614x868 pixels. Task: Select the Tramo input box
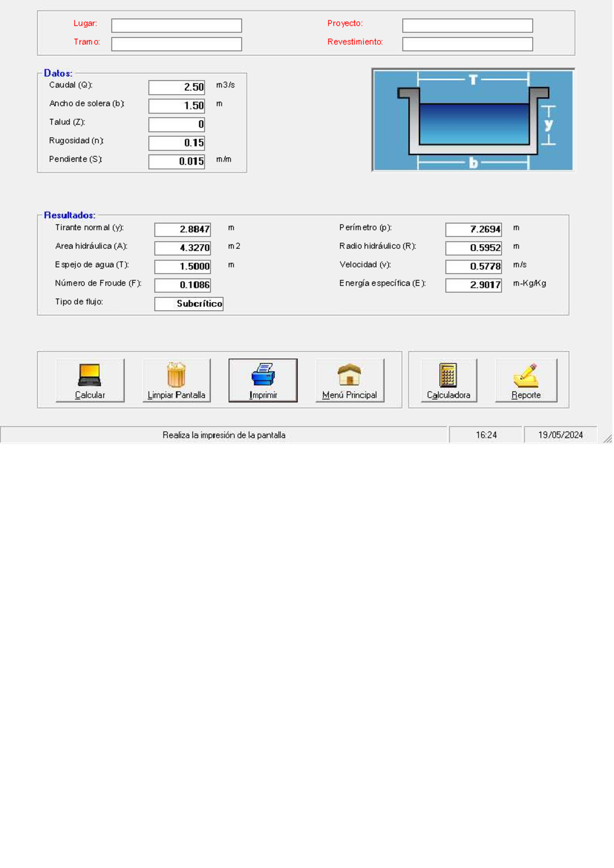point(177,45)
